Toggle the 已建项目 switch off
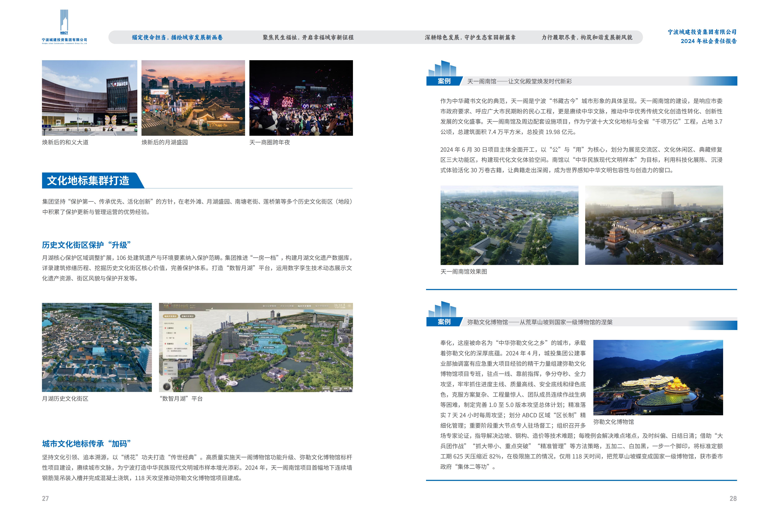The height and width of the screenshot is (532, 779). [187, 328]
